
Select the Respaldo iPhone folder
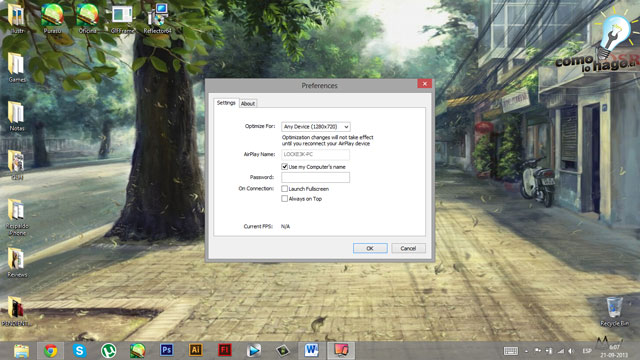click(x=17, y=217)
